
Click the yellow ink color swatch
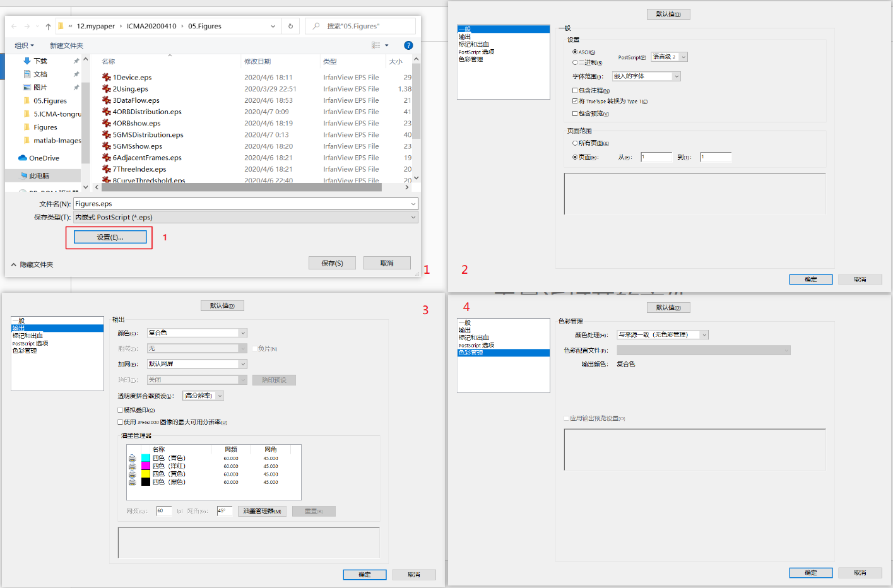tap(146, 474)
